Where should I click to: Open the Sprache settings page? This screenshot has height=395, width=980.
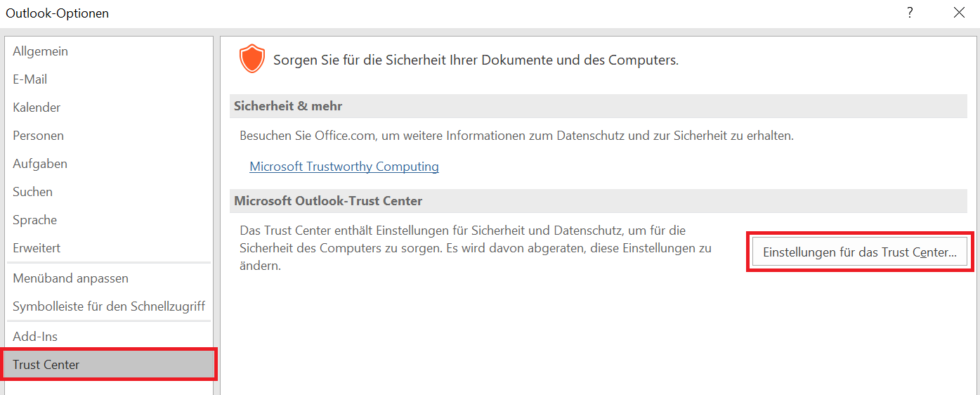coord(34,220)
